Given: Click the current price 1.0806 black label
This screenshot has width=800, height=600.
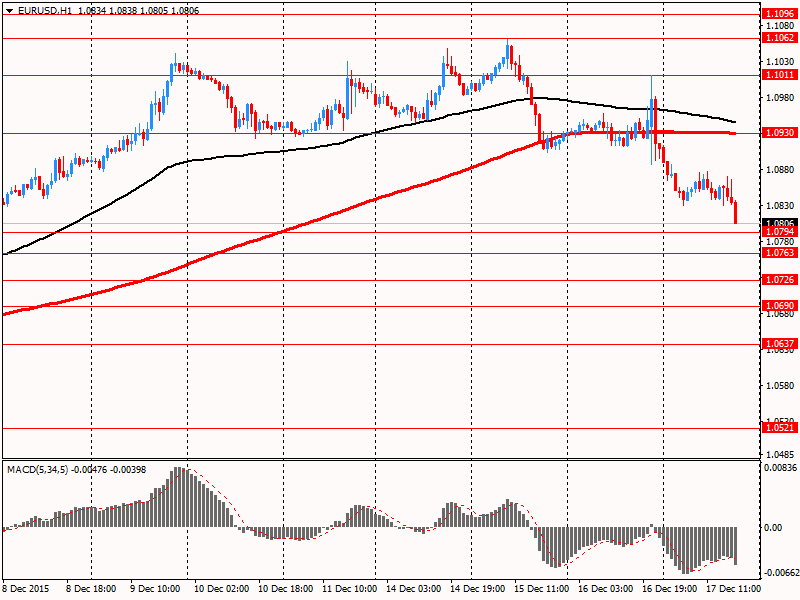Looking at the screenshot, I should pyautogui.click(x=780, y=222).
